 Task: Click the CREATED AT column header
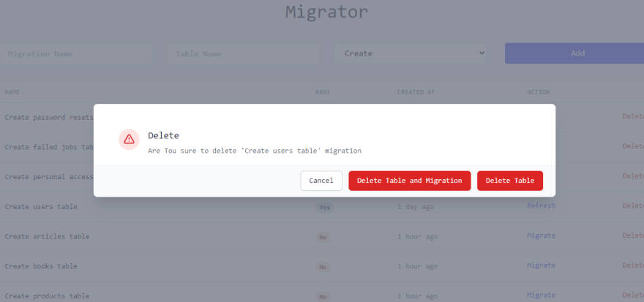coord(416,92)
